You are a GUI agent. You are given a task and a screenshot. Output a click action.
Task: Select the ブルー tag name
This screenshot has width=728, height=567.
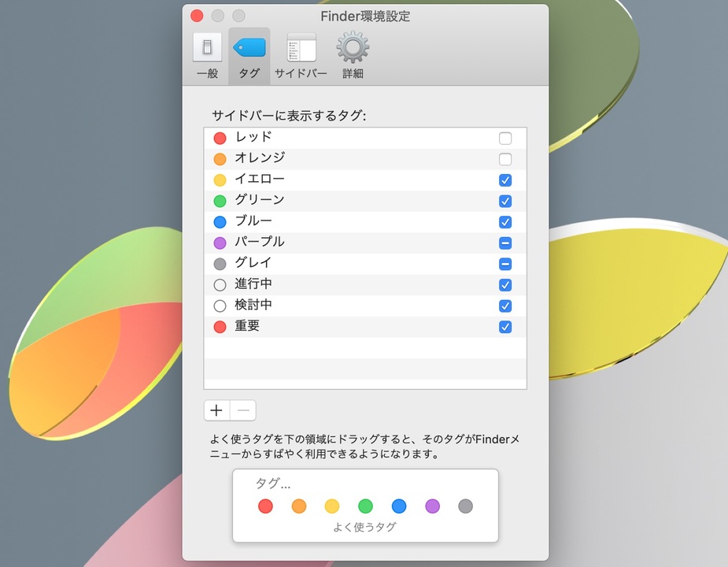tap(253, 220)
